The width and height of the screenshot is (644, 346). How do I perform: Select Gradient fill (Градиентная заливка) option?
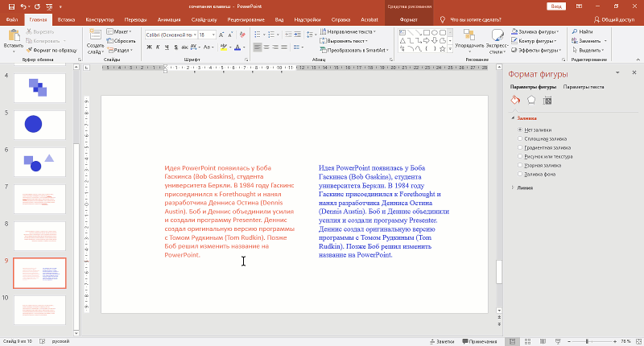coord(544,147)
